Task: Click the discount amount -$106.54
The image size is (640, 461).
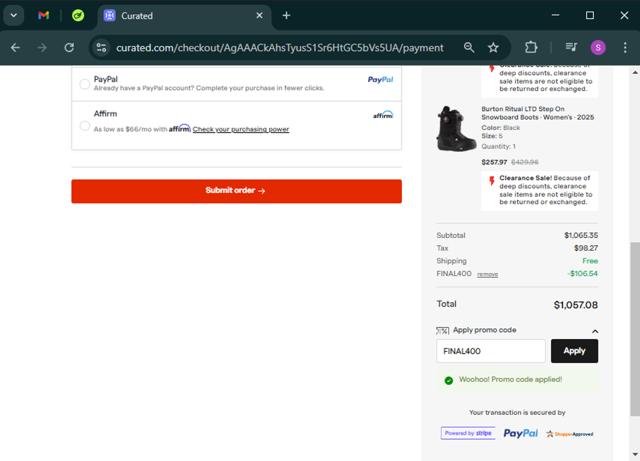Action: click(582, 273)
